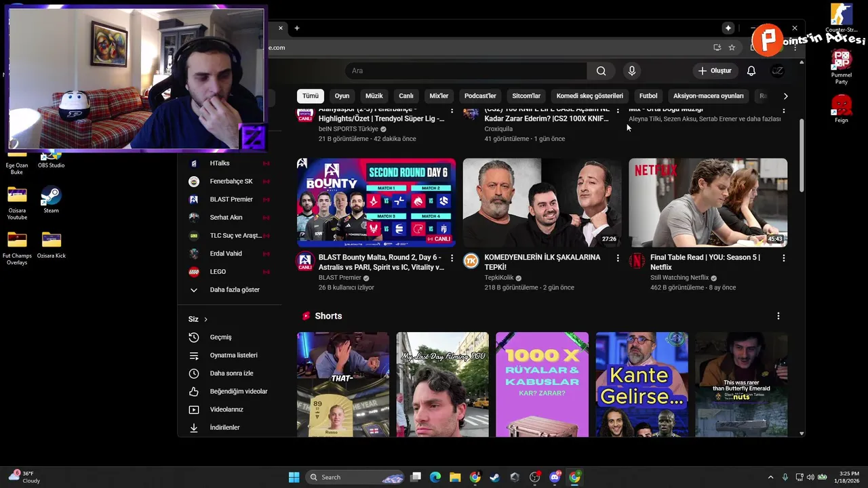
Task: Click the YouTube search magnifier button
Action: (601, 70)
